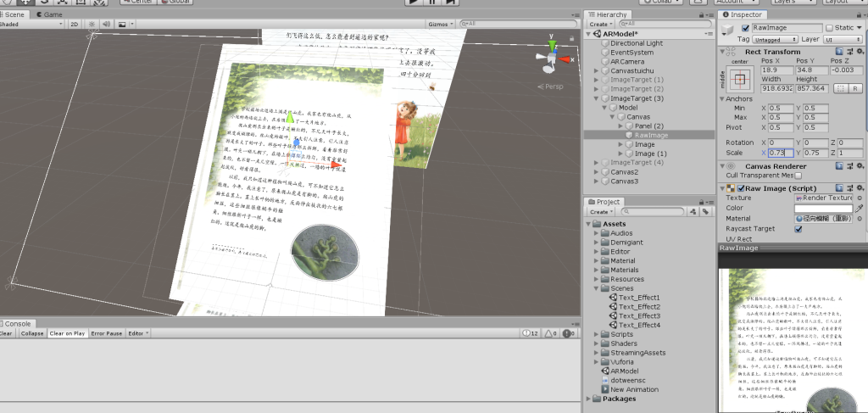Show console warning count filter
Screen dimensions: 868x413
click(550, 333)
